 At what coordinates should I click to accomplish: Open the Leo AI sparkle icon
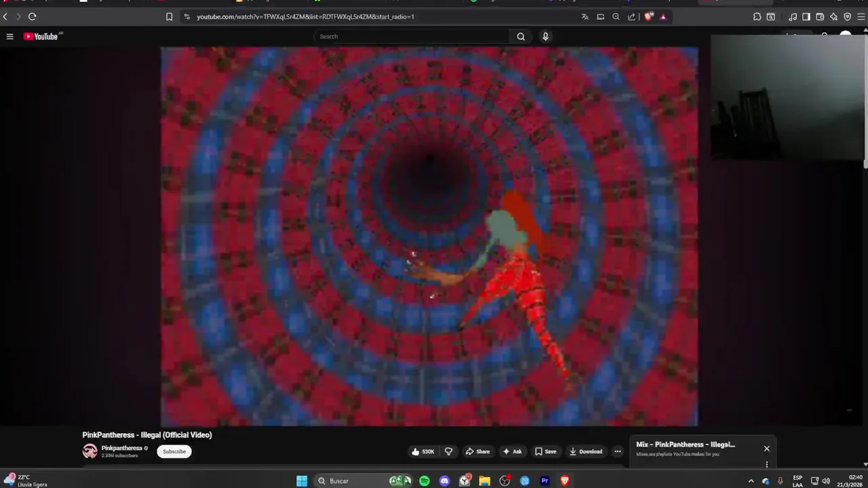click(x=833, y=16)
